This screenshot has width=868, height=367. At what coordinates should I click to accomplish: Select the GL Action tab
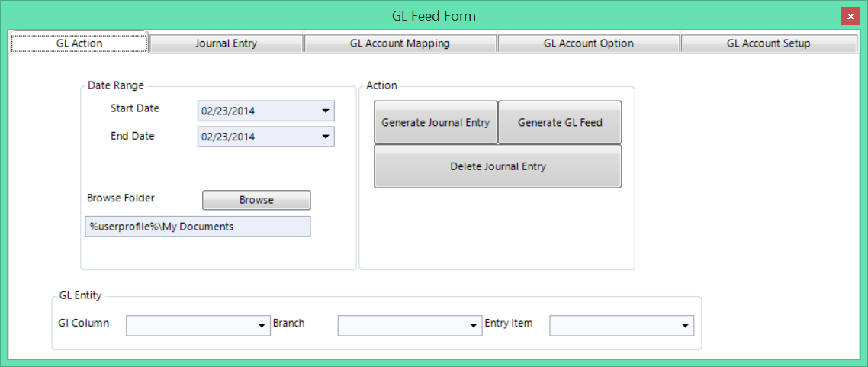pos(79,43)
